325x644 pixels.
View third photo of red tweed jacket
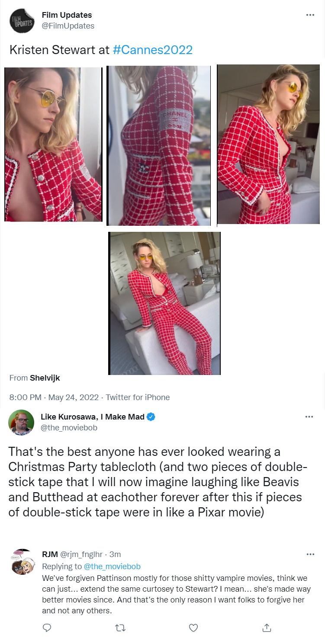[268, 144]
